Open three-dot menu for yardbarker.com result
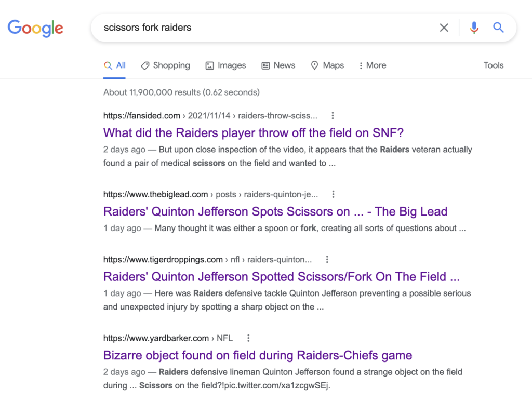 248,339
